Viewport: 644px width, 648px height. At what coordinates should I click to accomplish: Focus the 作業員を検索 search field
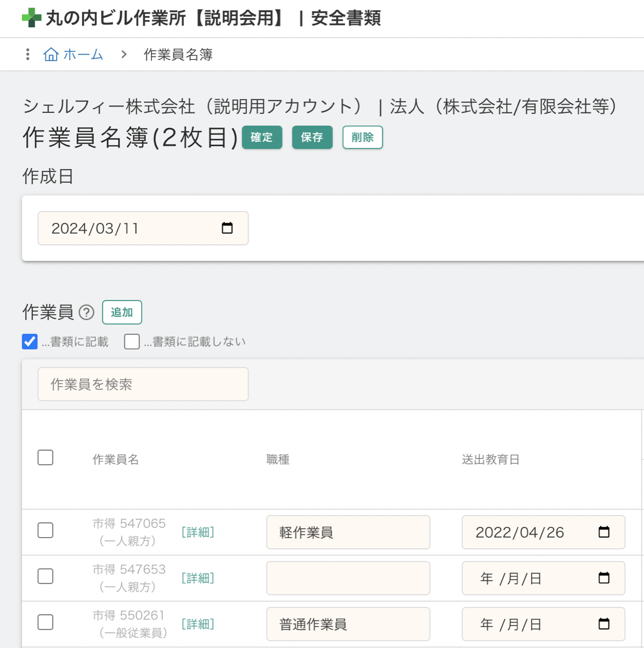[143, 384]
